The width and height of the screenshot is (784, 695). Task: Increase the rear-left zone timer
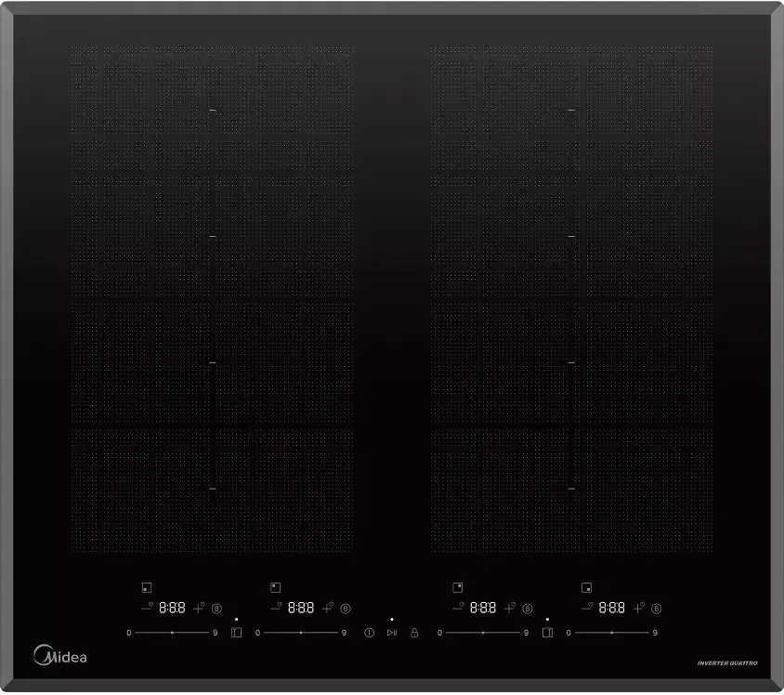click(x=328, y=608)
